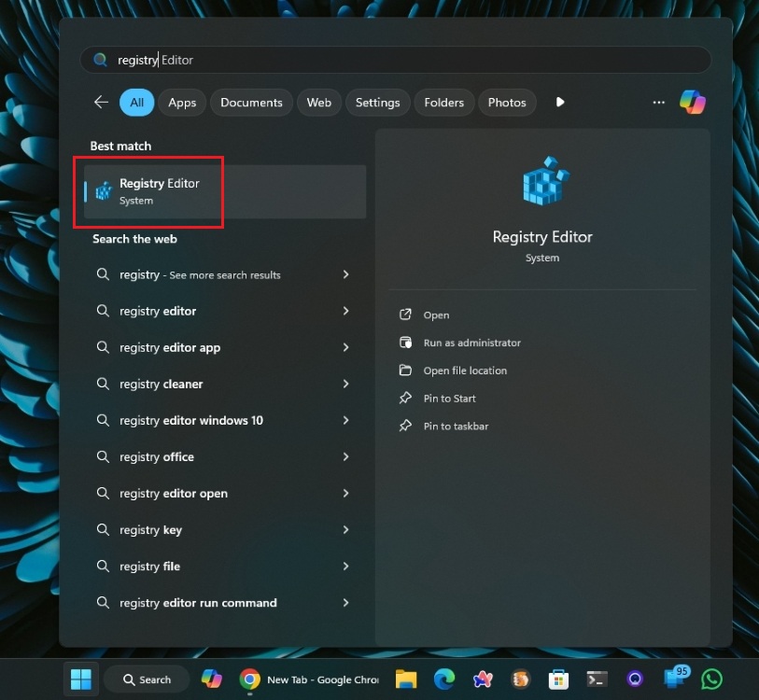Click the Open action's launch icon
The height and width of the screenshot is (700, 759).
point(405,315)
